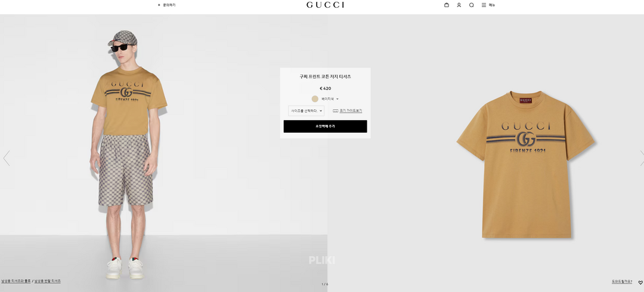The width and height of the screenshot is (644, 292).
Task: Go to previous product image arrow
Action: point(6,158)
